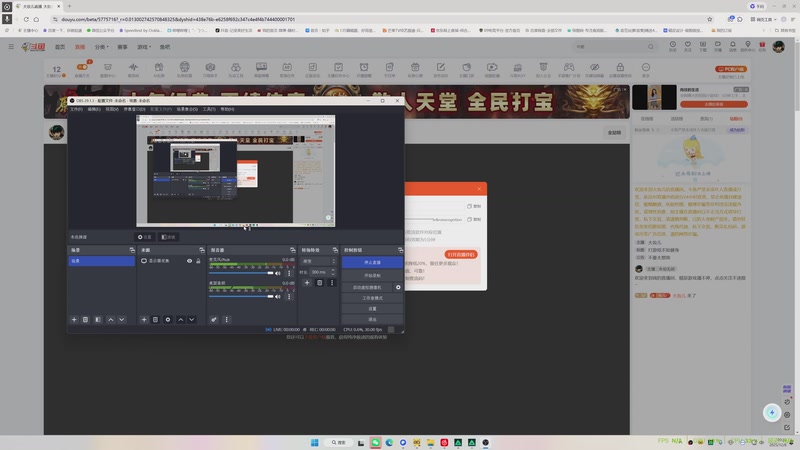This screenshot has width=800, height=450.
Task: Click Start Recording button in OBS Controls
Action: 372,276
